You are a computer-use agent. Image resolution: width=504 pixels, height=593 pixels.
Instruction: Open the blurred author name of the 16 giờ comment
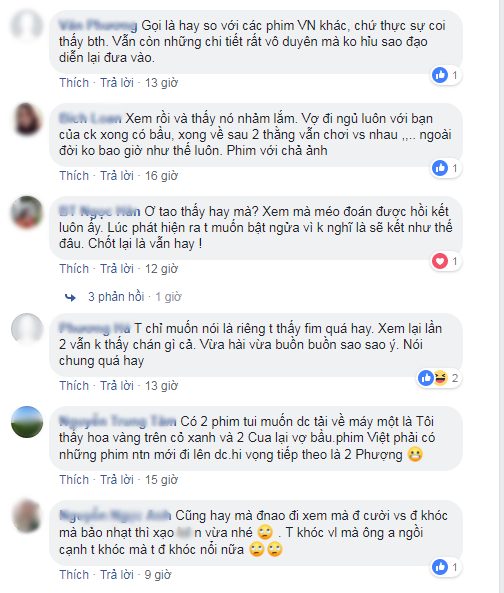tap(90, 118)
